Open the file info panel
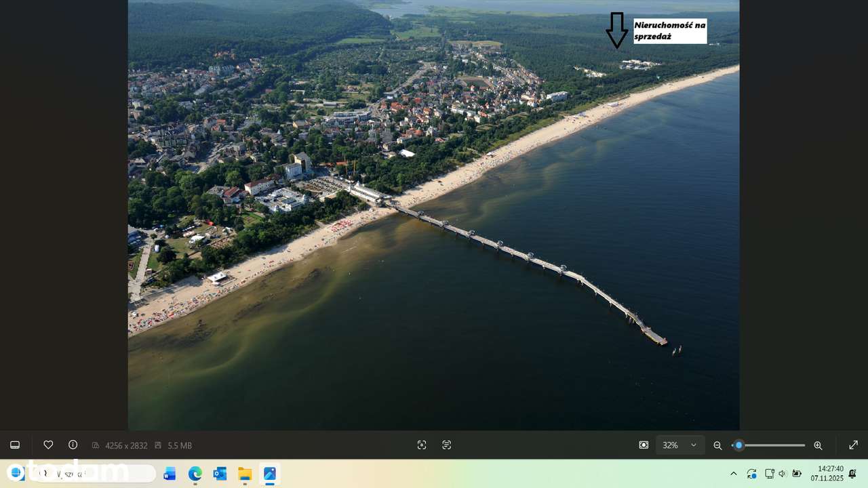The height and width of the screenshot is (488, 868). pos(73,445)
